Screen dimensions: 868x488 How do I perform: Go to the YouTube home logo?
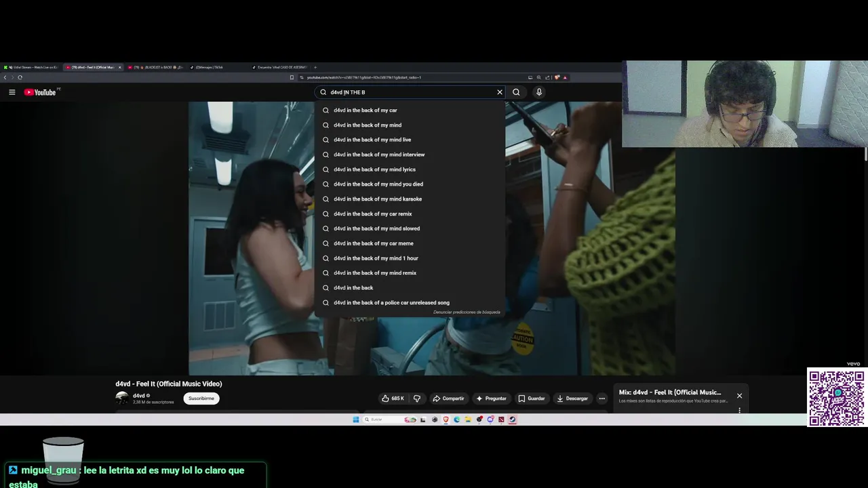click(x=40, y=92)
